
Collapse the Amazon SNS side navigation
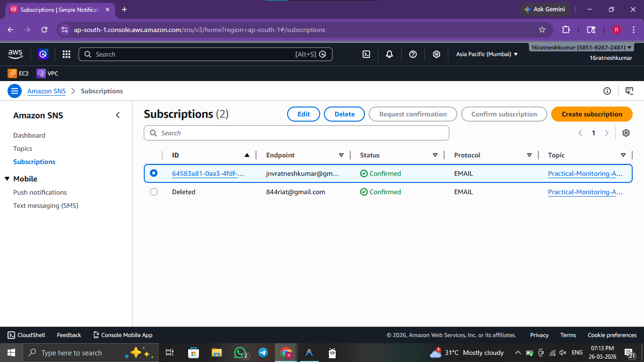tap(118, 115)
